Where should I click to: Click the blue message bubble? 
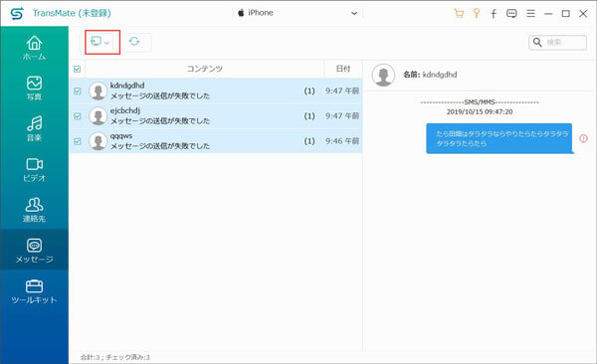point(499,138)
